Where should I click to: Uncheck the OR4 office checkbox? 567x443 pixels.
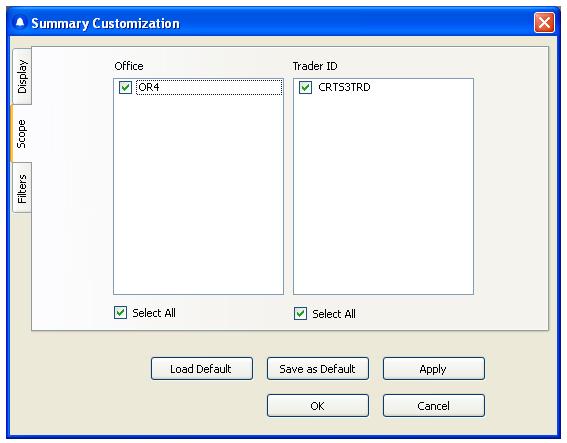[125, 88]
